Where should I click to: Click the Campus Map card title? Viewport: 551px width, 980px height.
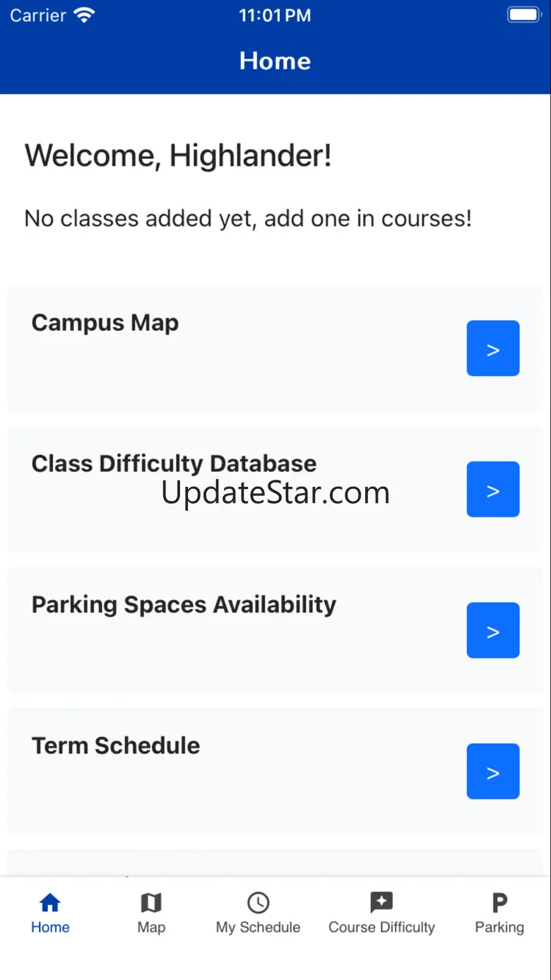[105, 323]
